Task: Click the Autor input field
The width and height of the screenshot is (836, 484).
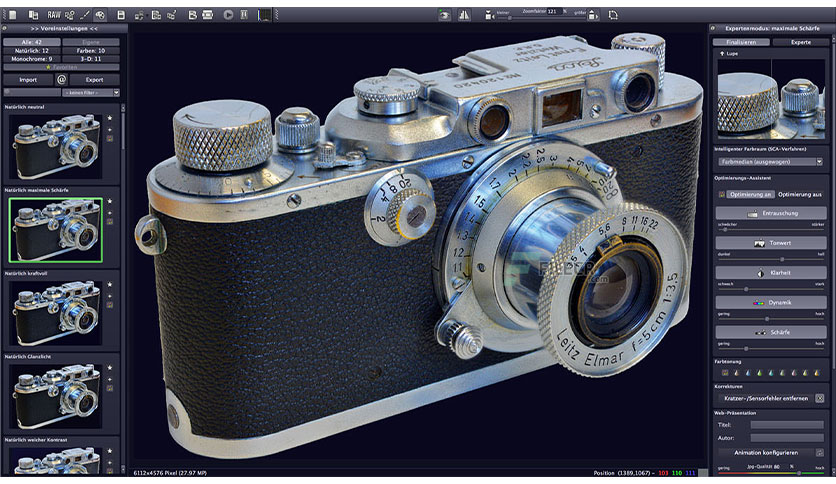Action: (787, 438)
